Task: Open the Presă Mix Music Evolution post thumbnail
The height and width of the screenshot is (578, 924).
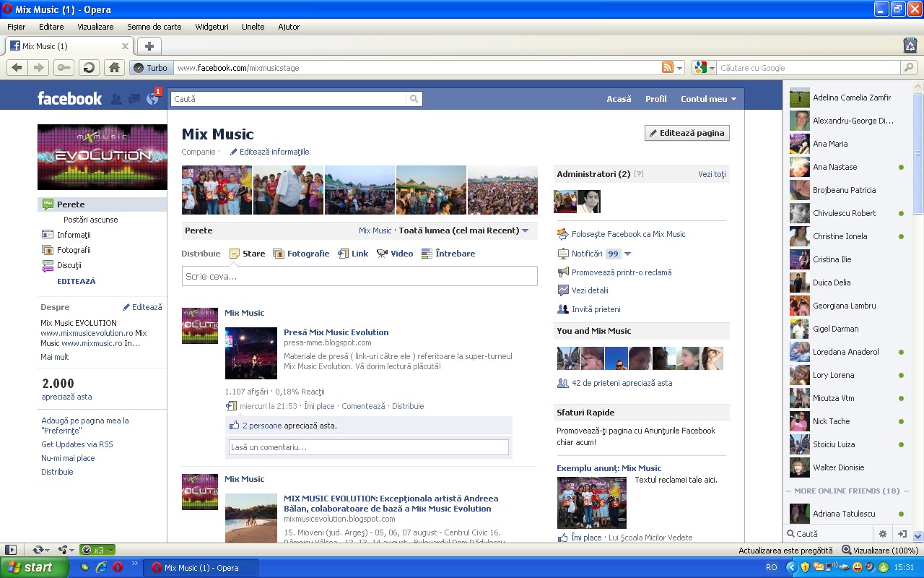Action: (x=251, y=353)
